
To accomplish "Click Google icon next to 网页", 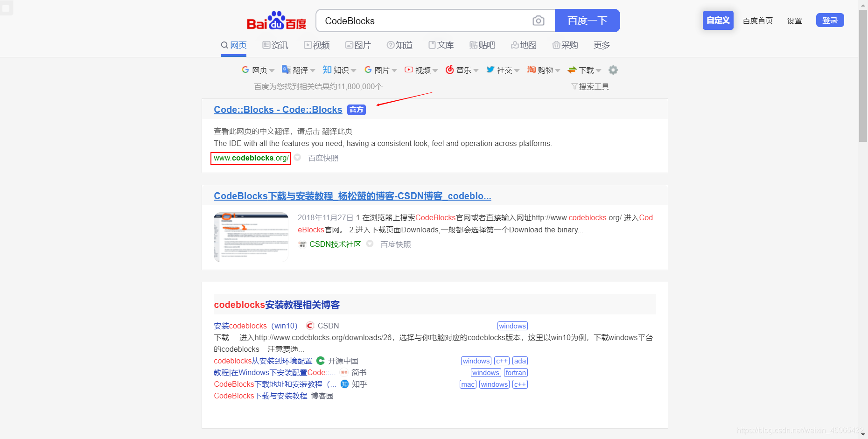I will (x=245, y=70).
